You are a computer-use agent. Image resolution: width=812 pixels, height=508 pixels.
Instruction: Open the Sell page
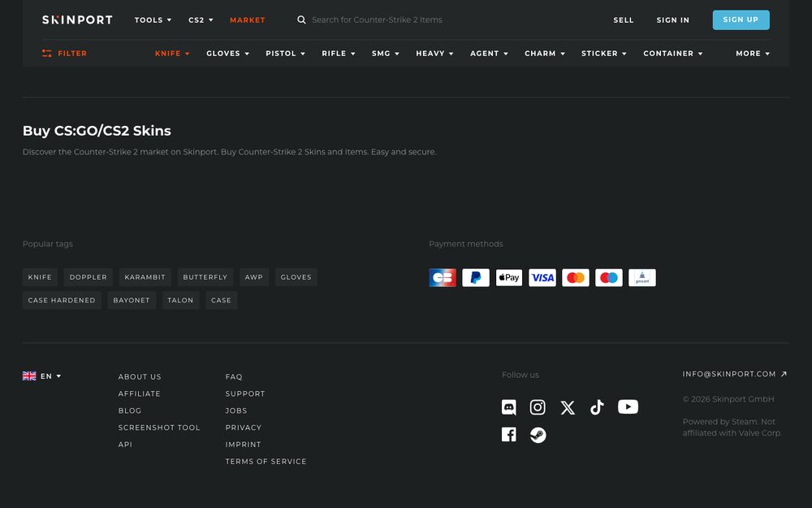624,20
